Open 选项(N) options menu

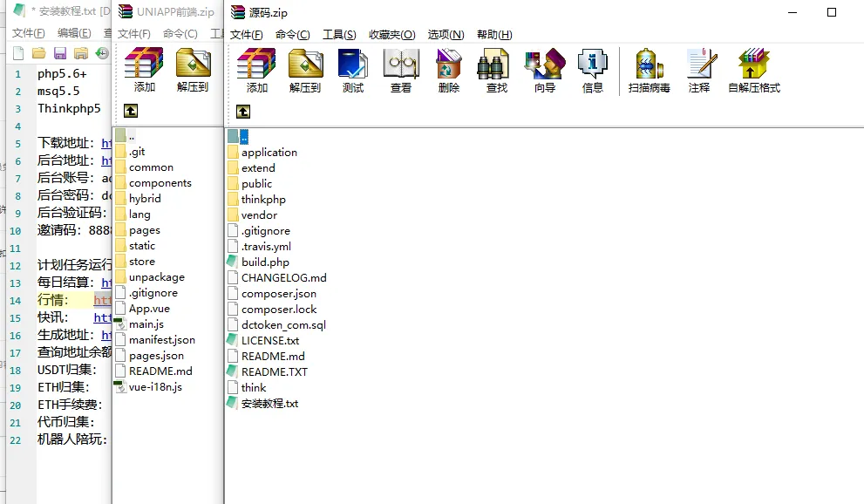(x=446, y=35)
